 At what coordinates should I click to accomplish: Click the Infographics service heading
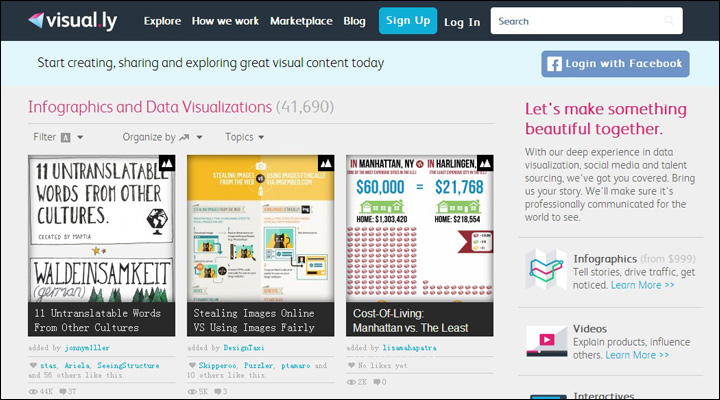tap(605, 259)
